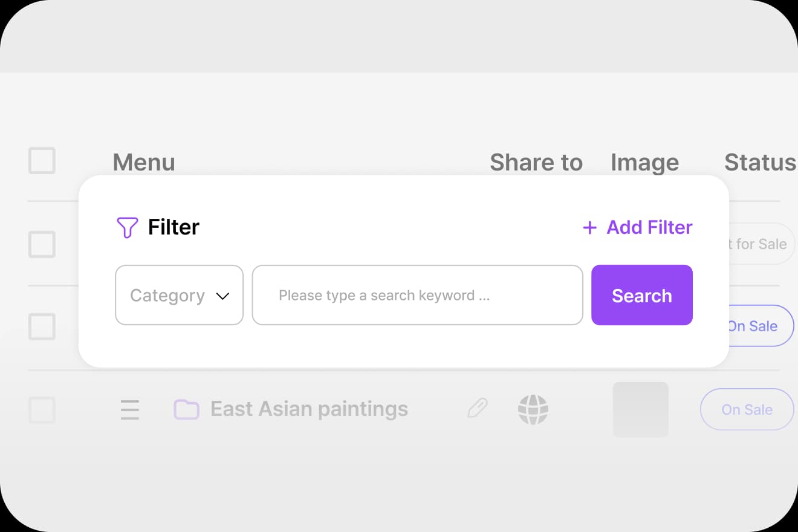This screenshot has height=532, width=798.
Task: Open the On Sale status in the East Asian paintings row
Action: [x=747, y=409]
